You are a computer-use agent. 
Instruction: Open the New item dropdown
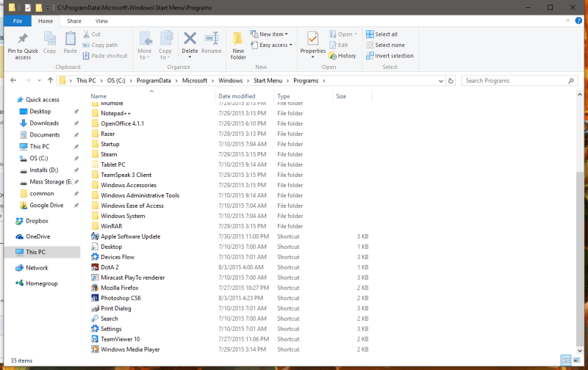[269, 34]
